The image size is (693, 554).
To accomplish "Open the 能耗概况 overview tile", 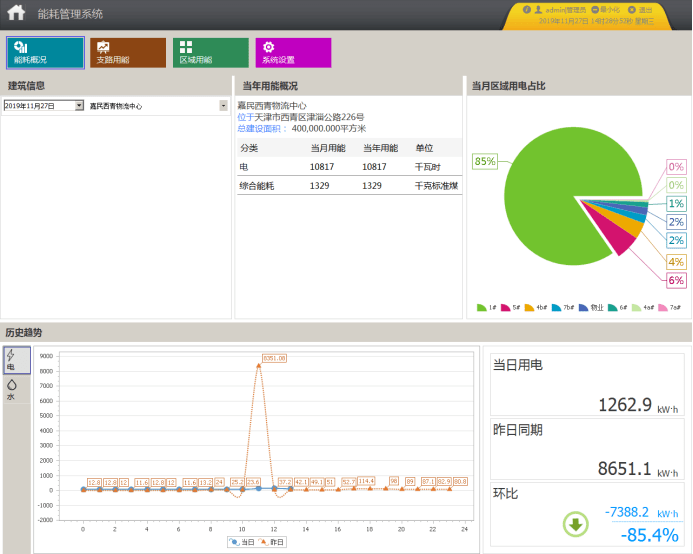I will click(x=45, y=53).
